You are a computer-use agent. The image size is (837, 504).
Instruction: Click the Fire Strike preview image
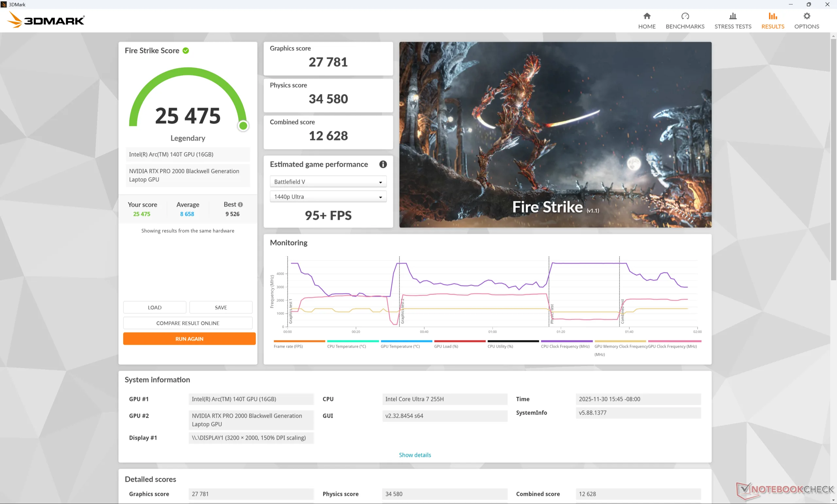(x=555, y=134)
